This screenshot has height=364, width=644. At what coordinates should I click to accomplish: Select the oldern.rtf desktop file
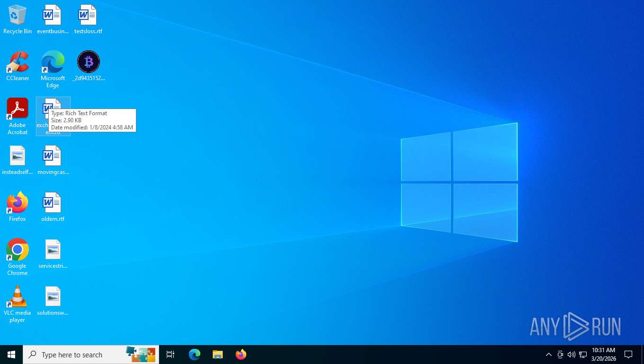point(53,207)
